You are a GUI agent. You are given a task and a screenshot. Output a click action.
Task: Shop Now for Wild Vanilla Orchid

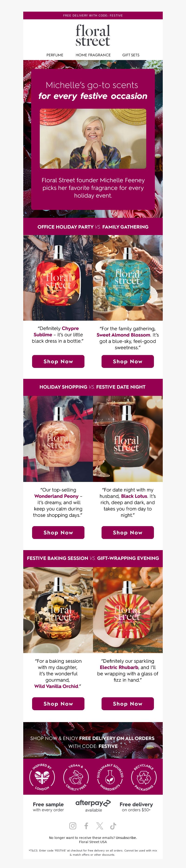(x=58, y=703)
